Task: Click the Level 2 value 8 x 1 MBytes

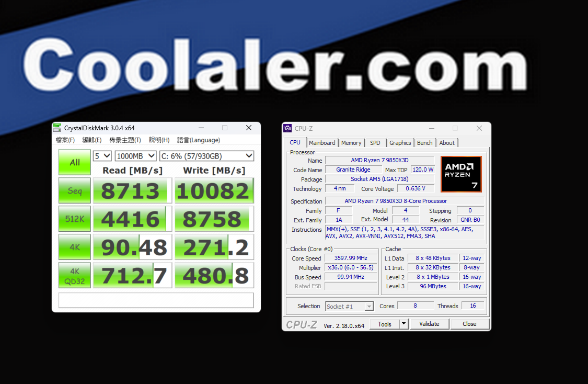Action: 433,277
